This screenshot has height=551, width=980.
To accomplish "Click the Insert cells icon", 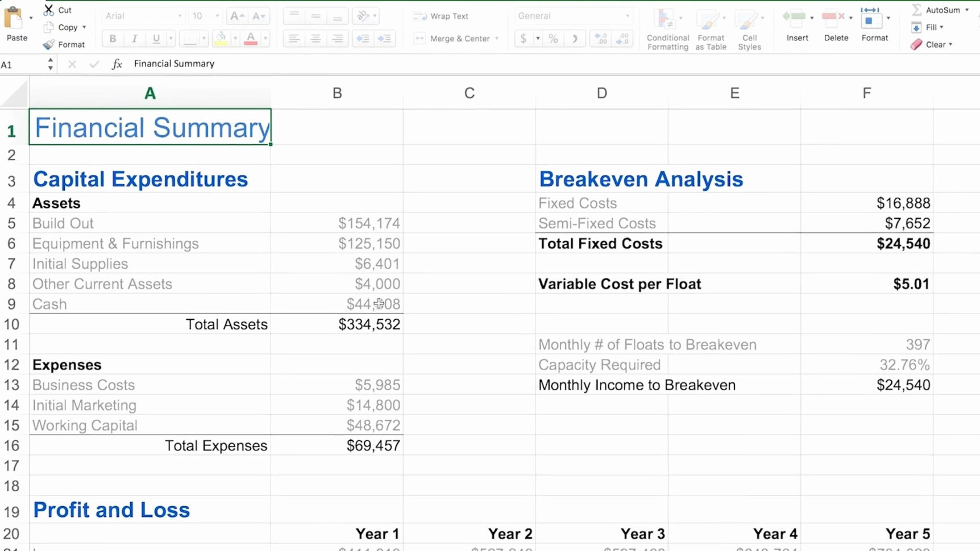I will click(x=795, y=17).
